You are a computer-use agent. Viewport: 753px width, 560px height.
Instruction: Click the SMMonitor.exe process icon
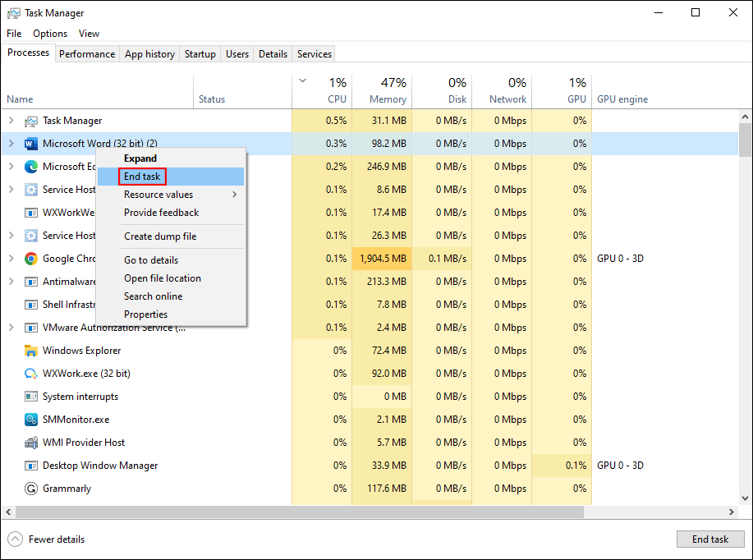(30, 419)
